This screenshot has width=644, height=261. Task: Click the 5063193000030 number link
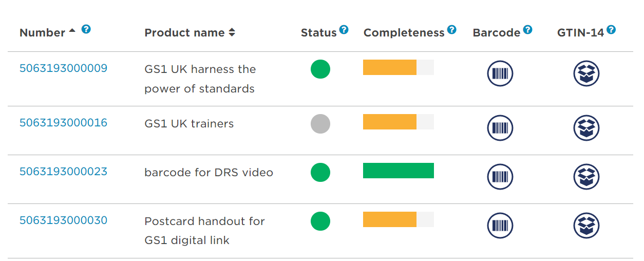(63, 220)
